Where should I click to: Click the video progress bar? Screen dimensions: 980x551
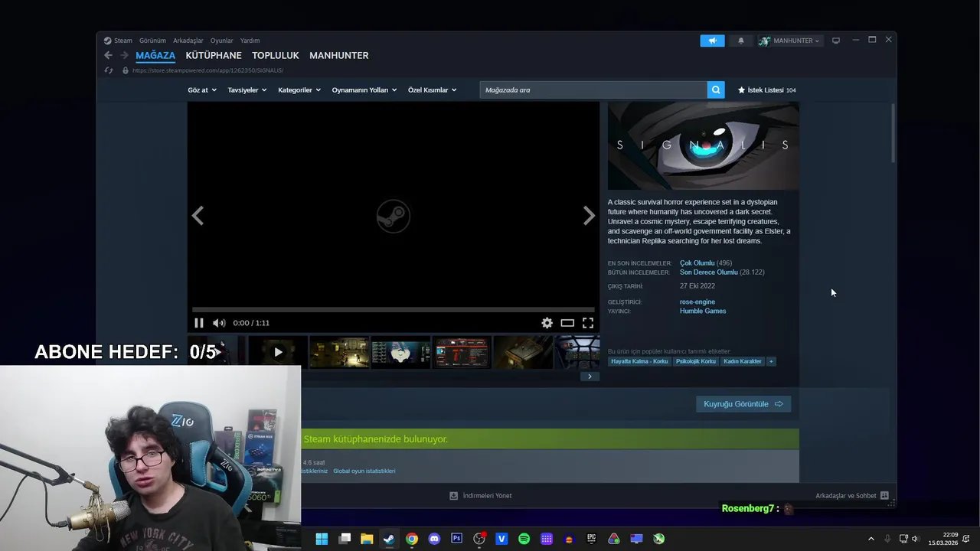click(x=393, y=310)
